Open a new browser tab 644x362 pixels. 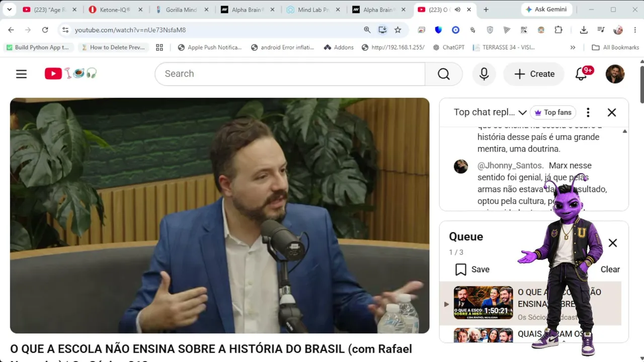(486, 10)
